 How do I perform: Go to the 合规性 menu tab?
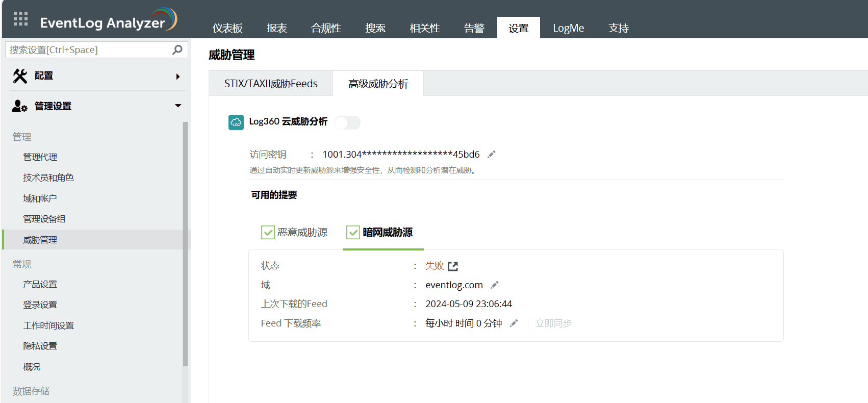(326, 28)
